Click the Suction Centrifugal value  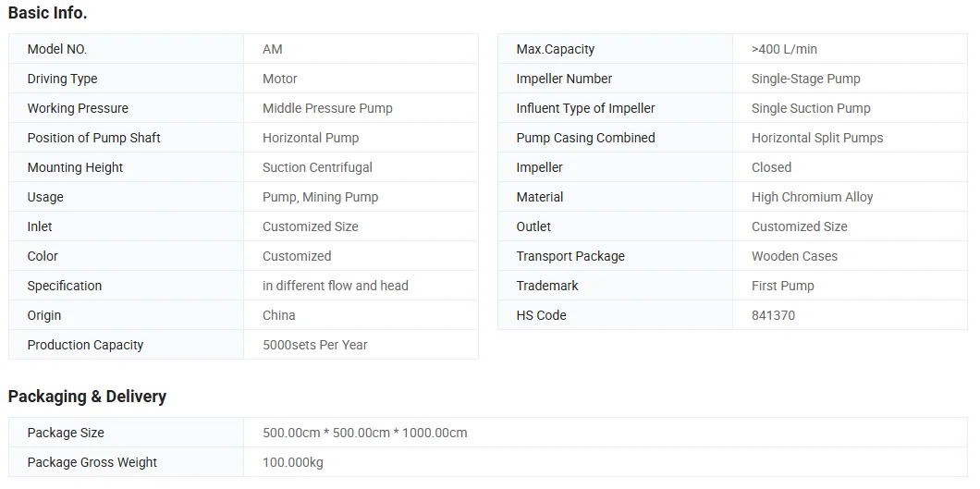pos(317,167)
